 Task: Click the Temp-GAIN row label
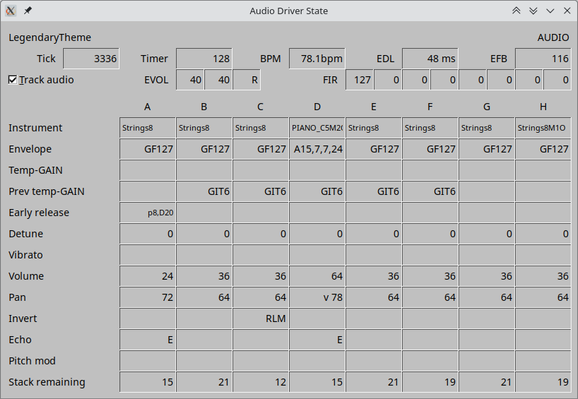36,170
